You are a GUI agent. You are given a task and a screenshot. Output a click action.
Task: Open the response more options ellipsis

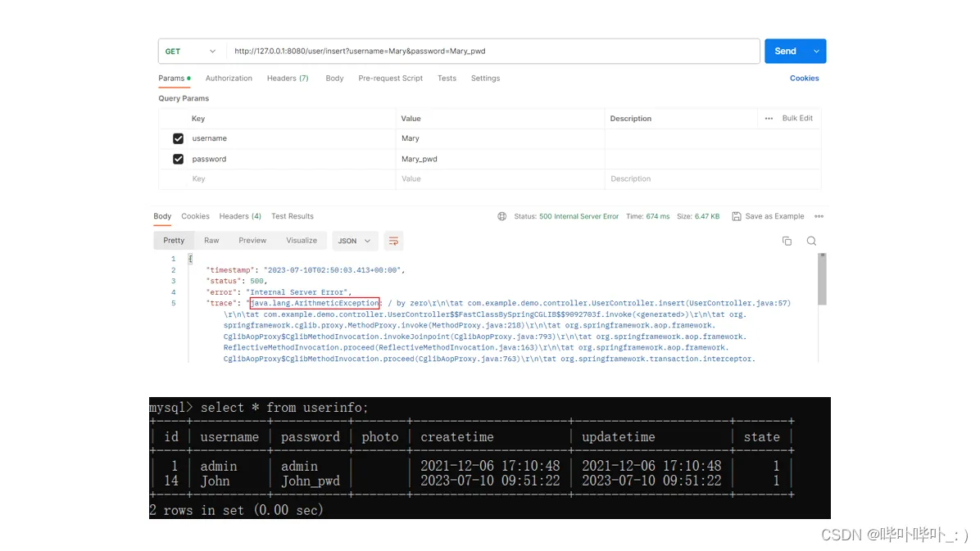click(819, 216)
